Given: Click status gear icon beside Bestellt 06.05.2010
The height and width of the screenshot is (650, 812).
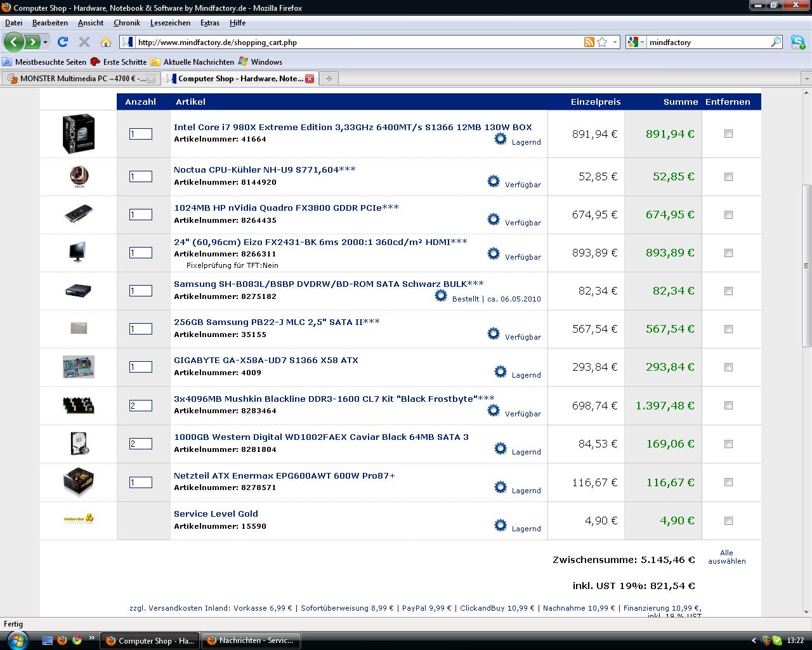Looking at the screenshot, I should (x=441, y=296).
